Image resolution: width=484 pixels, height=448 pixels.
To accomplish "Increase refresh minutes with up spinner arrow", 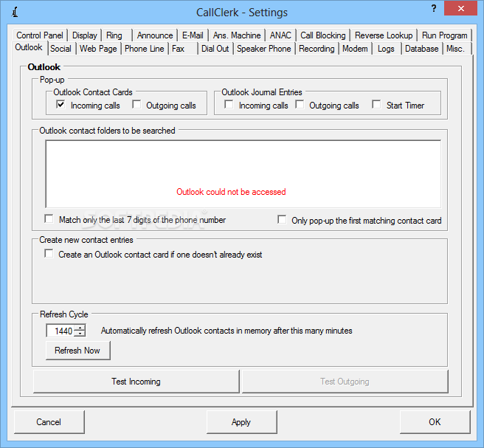I will tap(80, 328).
